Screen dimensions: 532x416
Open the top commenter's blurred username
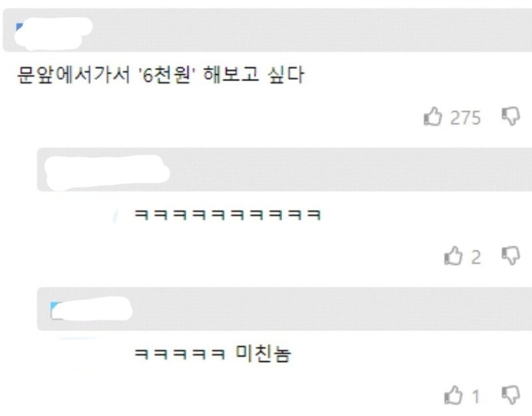coord(54,33)
